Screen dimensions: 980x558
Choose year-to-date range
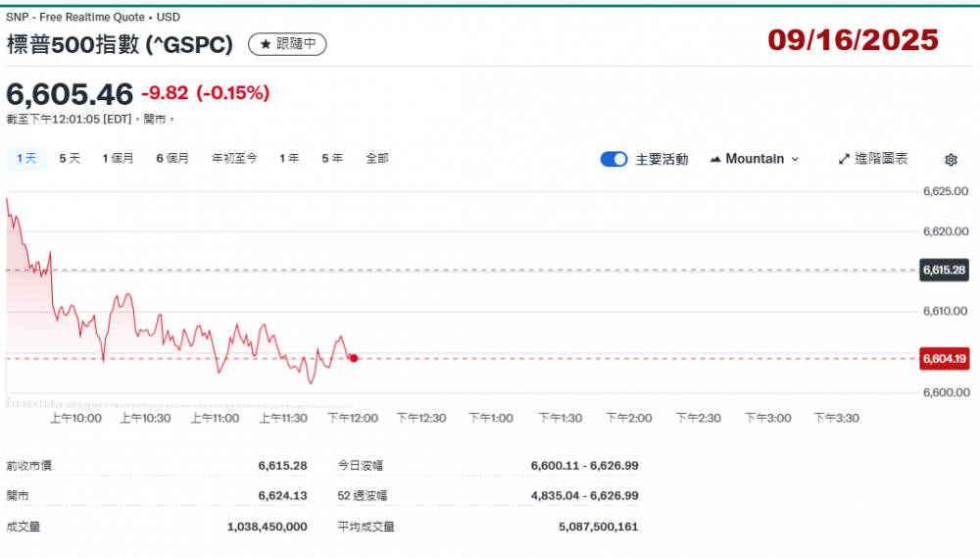click(234, 158)
